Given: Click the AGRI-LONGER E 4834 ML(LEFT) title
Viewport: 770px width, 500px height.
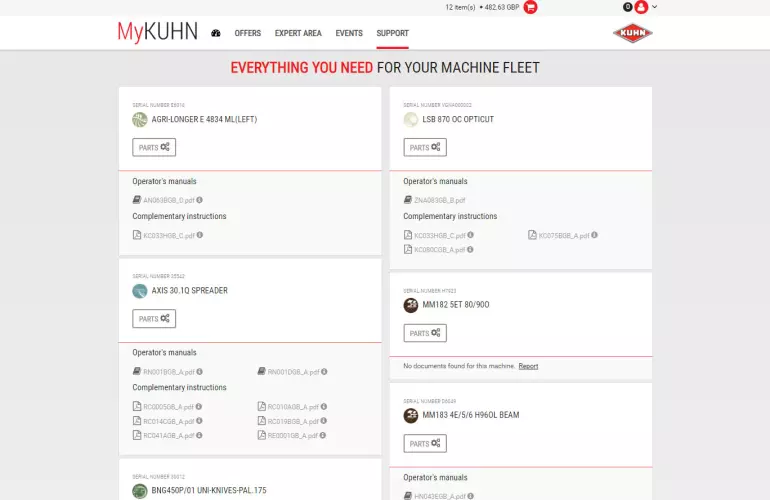Looking at the screenshot, I should (204, 119).
